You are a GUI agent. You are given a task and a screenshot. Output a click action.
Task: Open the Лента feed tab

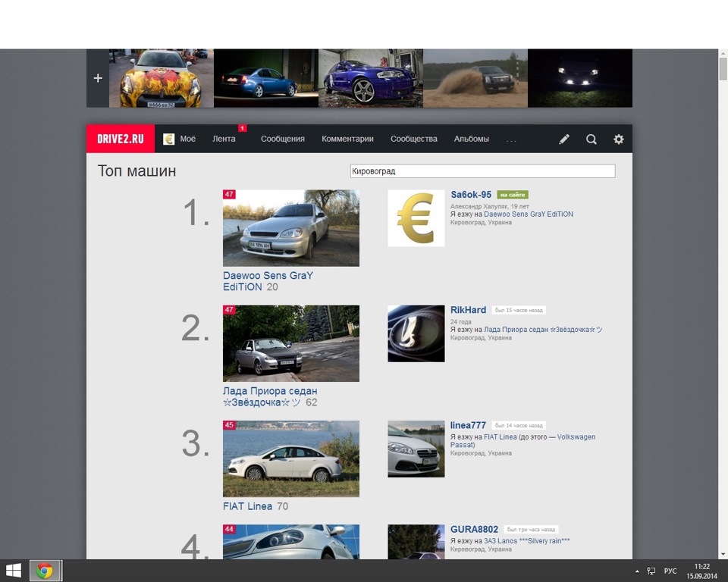click(x=224, y=139)
